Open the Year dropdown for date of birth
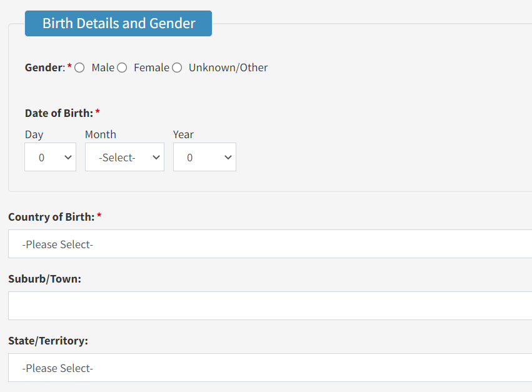Screen dimensions: 532x392 tap(204, 157)
